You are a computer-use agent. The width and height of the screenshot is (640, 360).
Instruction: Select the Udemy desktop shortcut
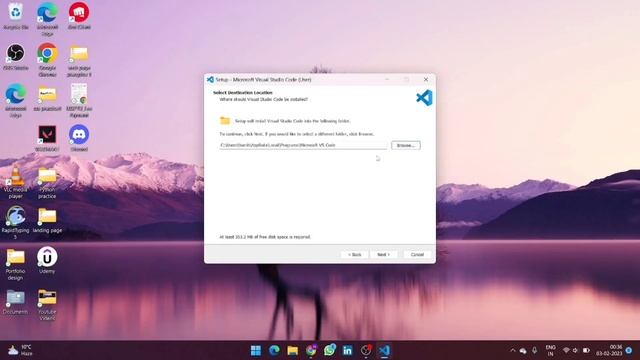(47, 260)
